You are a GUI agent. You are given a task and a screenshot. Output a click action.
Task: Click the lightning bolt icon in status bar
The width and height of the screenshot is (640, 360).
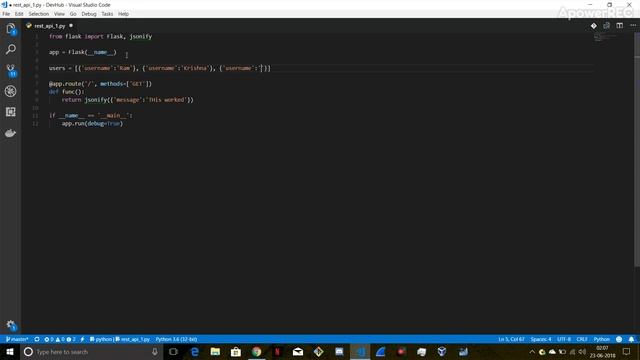coord(82,339)
